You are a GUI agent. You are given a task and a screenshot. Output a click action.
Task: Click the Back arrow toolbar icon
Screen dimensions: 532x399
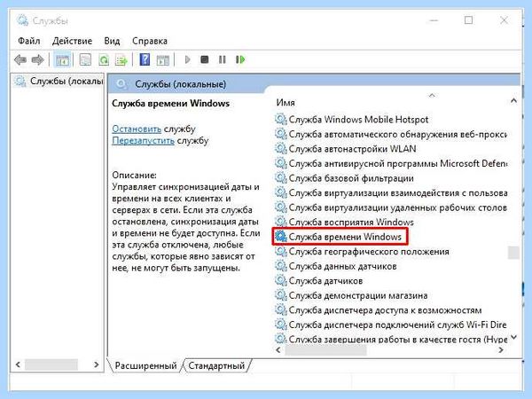click(20, 60)
